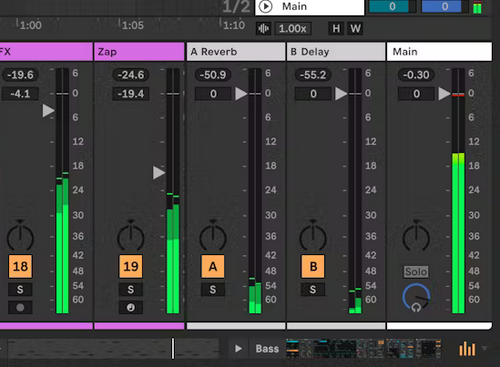The width and height of the screenshot is (500, 367).
Task: Click the orange mixer bars icon
Action: [467, 349]
